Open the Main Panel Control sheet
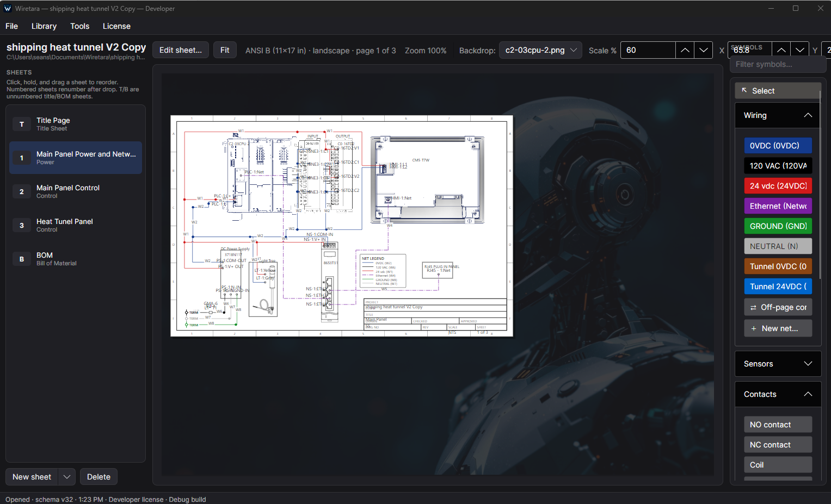The height and width of the screenshot is (504, 831). pos(76,191)
